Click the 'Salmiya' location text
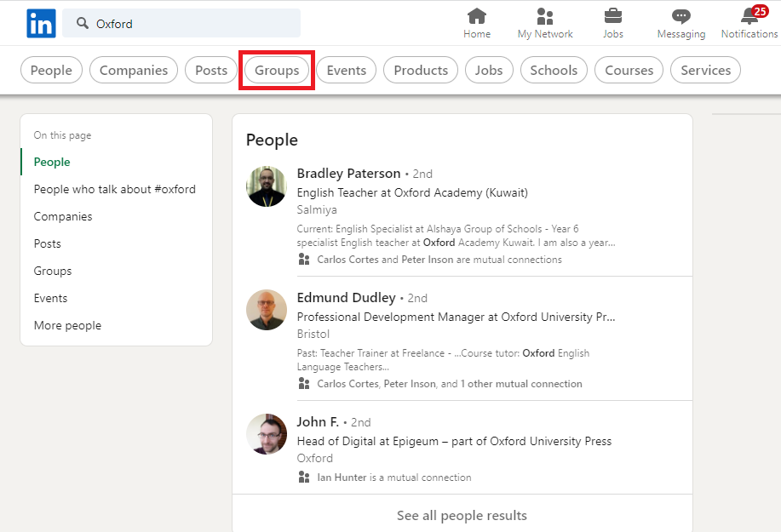 (x=317, y=209)
